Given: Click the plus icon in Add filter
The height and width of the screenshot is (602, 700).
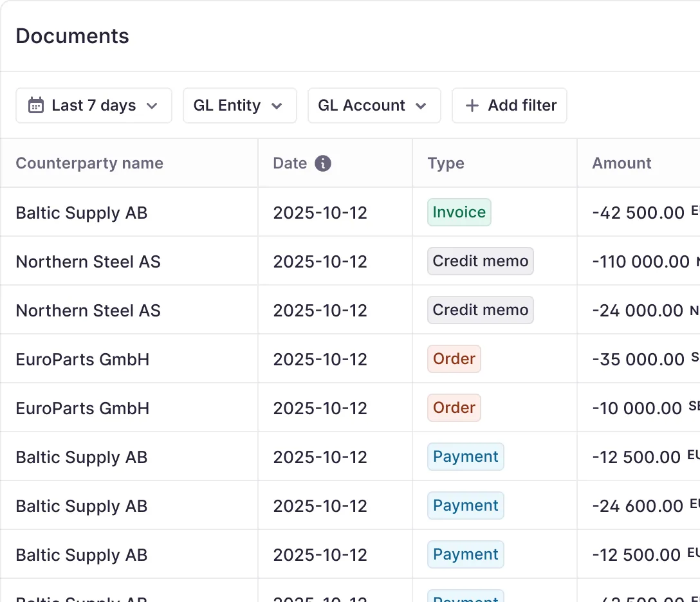Looking at the screenshot, I should (x=472, y=105).
